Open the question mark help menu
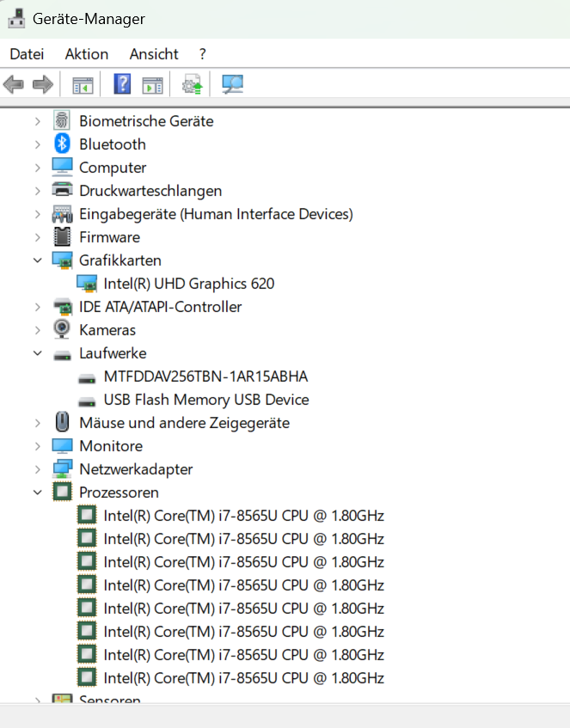 point(202,54)
